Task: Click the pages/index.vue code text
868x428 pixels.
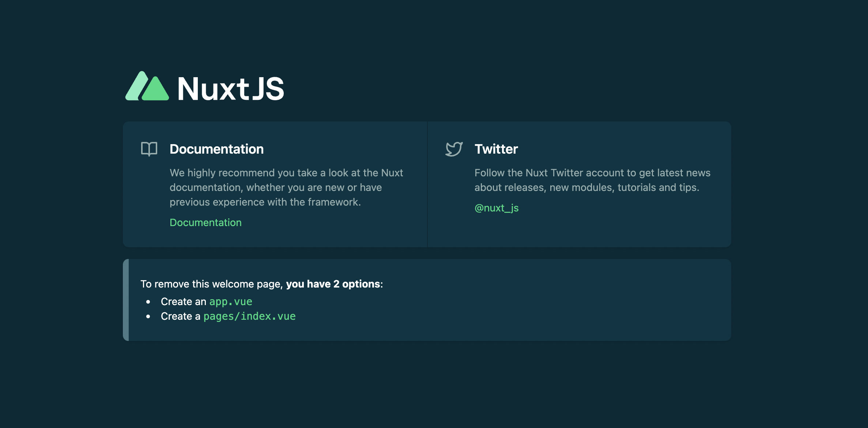Action: pyautogui.click(x=249, y=316)
